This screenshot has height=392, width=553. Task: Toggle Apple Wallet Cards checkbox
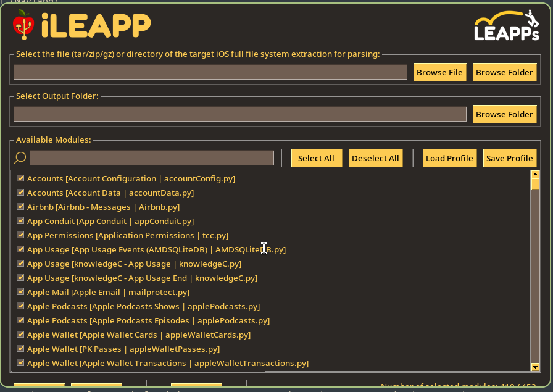point(21,334)
